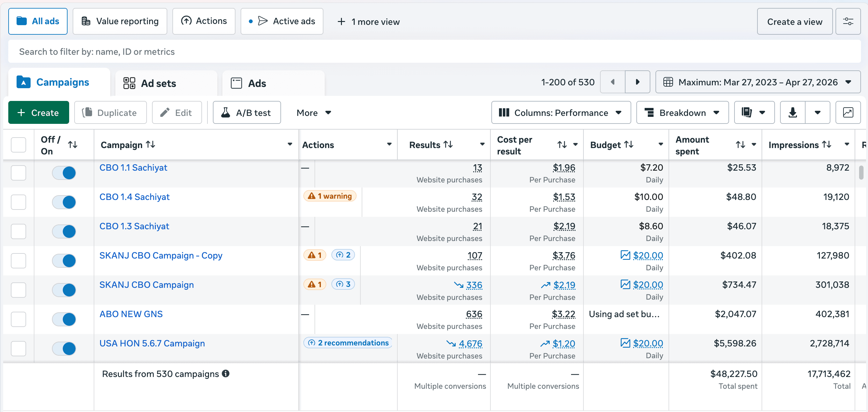Go to previous page arrow
Screen dimensions: 868x412
point(612,82)
